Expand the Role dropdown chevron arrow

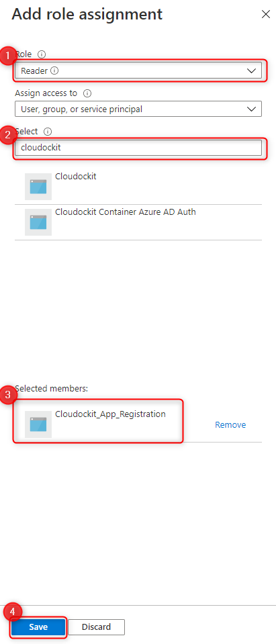click(x=251, y=71)
